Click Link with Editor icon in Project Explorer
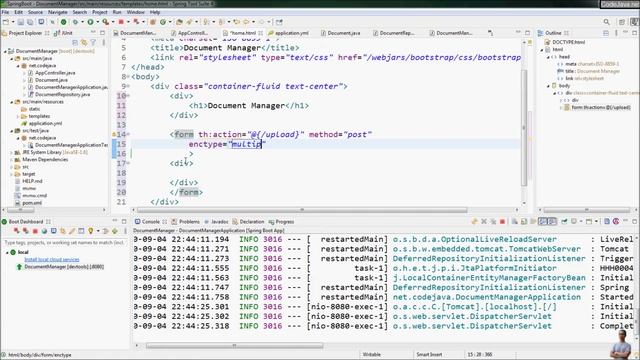 point(84,42)
